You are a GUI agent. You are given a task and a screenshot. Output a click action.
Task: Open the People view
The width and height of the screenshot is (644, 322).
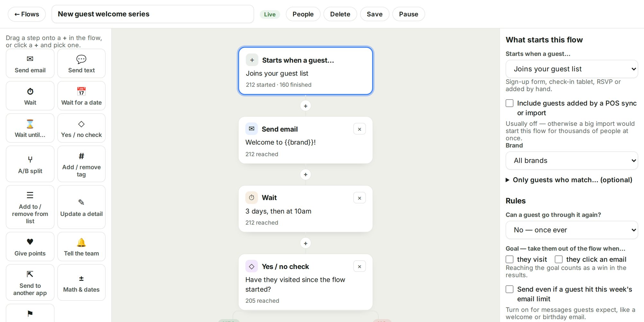pyautogui.click(x=303, y=14)
